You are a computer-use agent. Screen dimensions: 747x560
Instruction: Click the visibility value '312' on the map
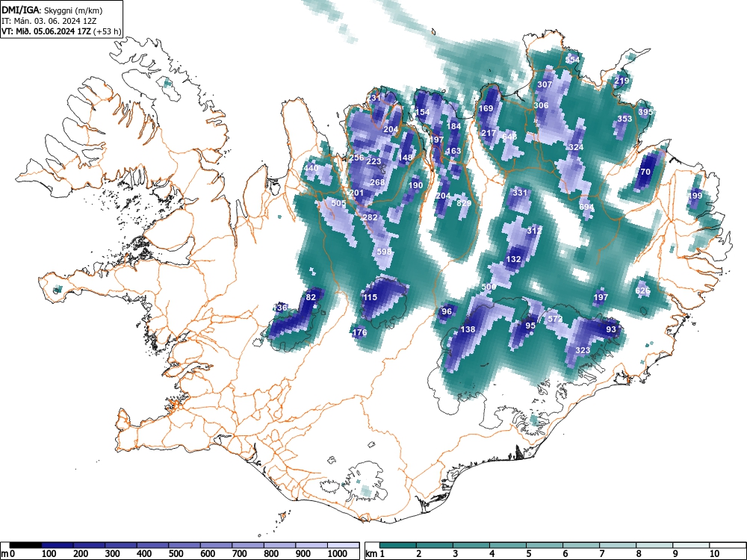point(535,231)
